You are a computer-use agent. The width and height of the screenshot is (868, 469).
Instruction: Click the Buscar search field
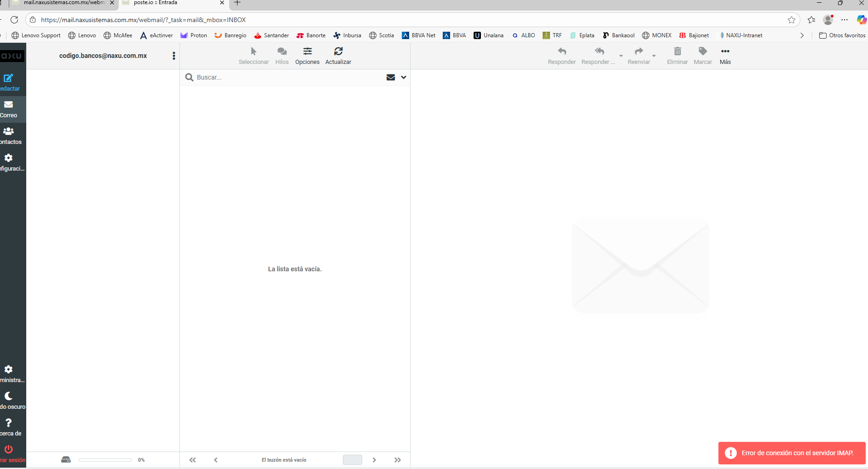click(x=288, y=77)
